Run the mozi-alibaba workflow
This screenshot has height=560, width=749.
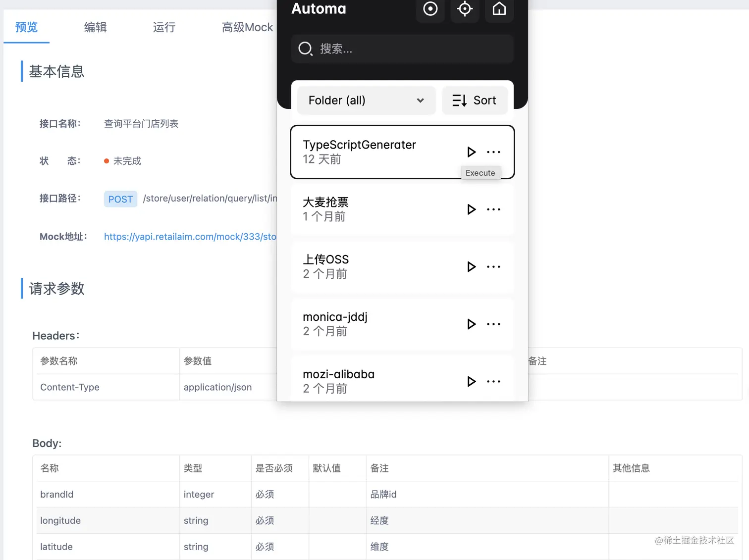(x=471, y=381)
